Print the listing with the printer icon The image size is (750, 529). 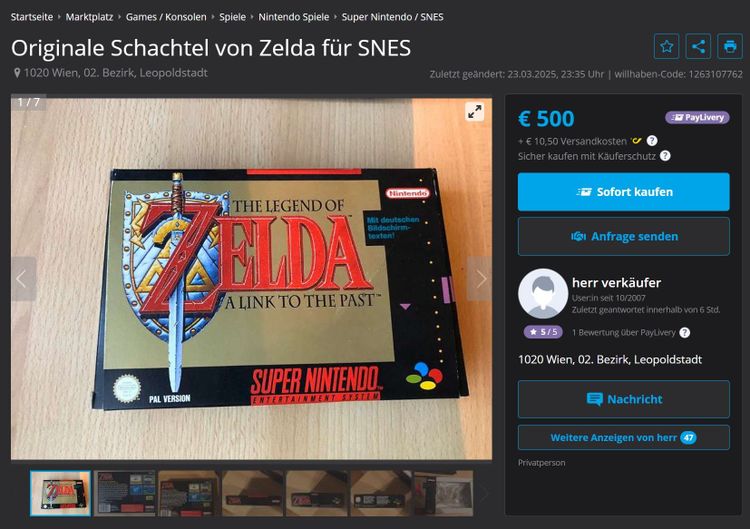click(x=730, y=46)
